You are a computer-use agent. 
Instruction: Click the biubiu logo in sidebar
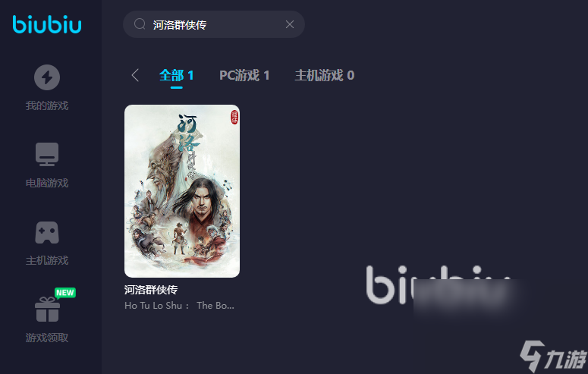[47, 25]
